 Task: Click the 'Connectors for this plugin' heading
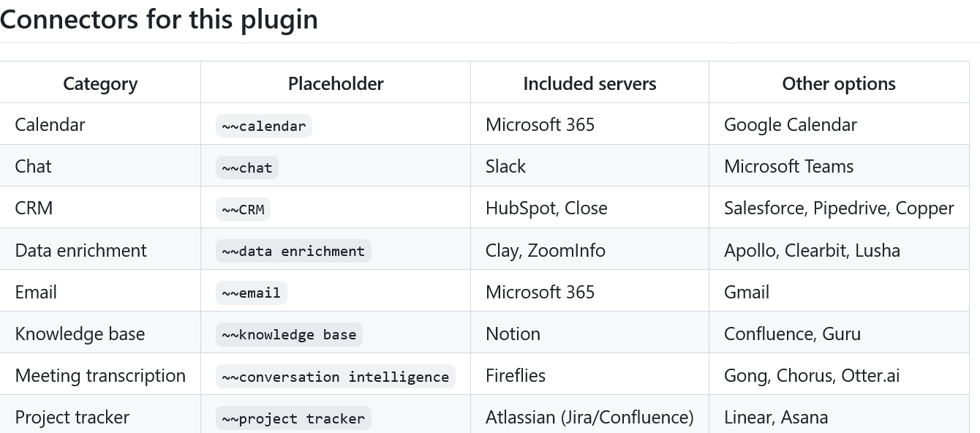[159, 19]
